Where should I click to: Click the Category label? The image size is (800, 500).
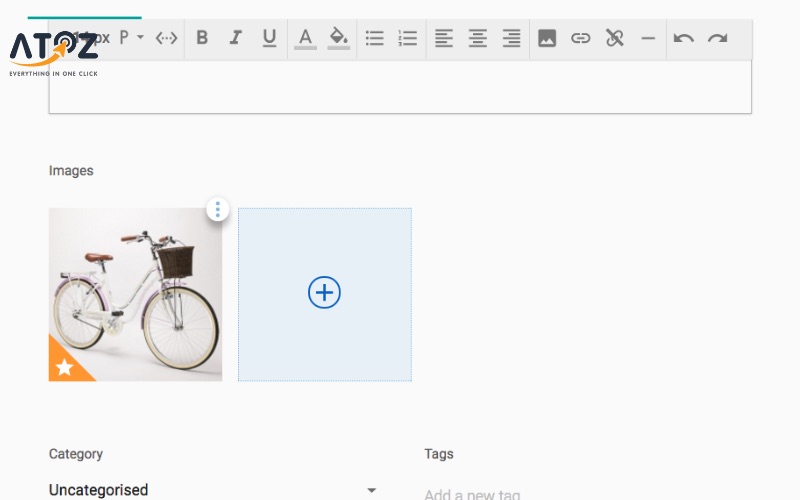pos(76,454)
